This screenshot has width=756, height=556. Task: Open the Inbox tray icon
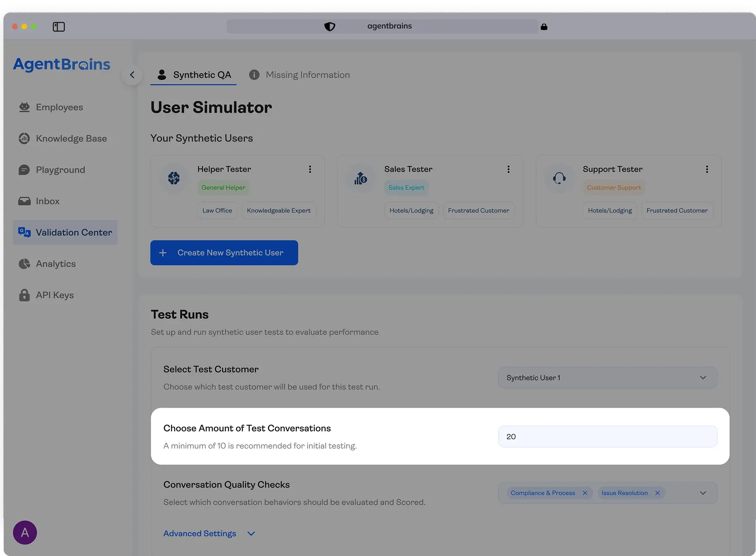pos(24,201)
